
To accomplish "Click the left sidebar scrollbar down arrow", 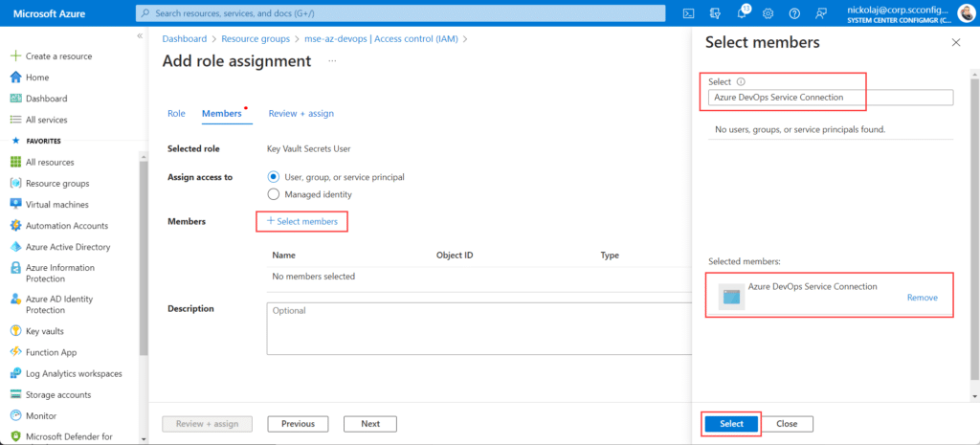I will pyautogui.click(x=144, y=438).
